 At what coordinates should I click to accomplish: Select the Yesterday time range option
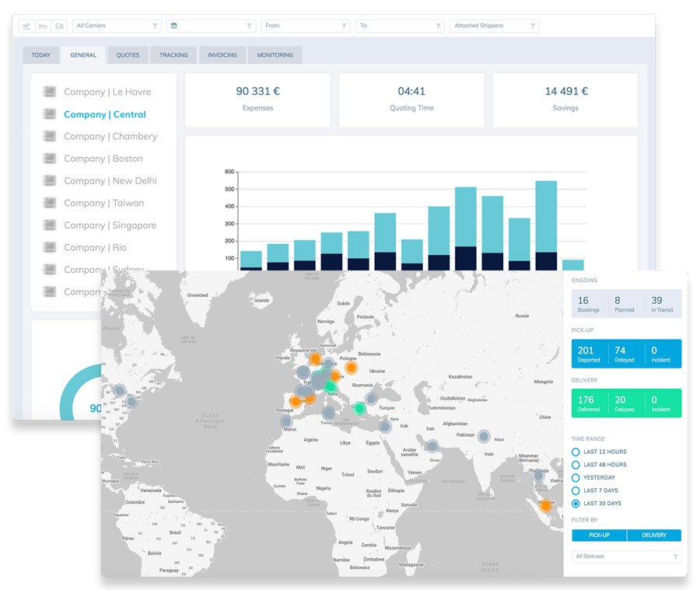pyautogui.click(x=576, y=477)
